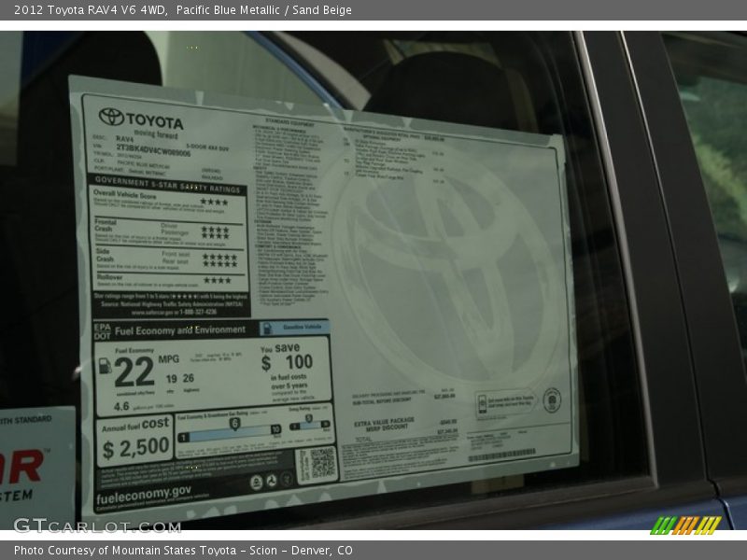Click the gas pump icon in the Gasoline Vehicle tag
The height and width of the screenshot is (560, 747).
coord(267,329)
